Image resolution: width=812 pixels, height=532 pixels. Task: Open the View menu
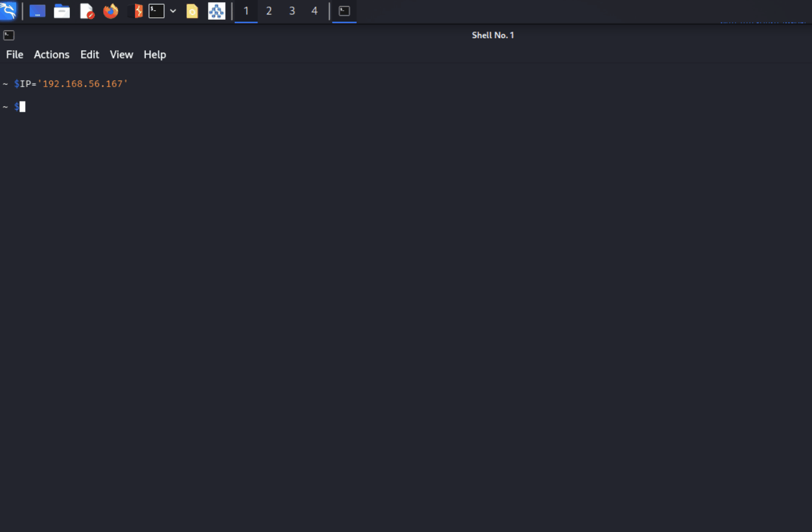[121, 54]
